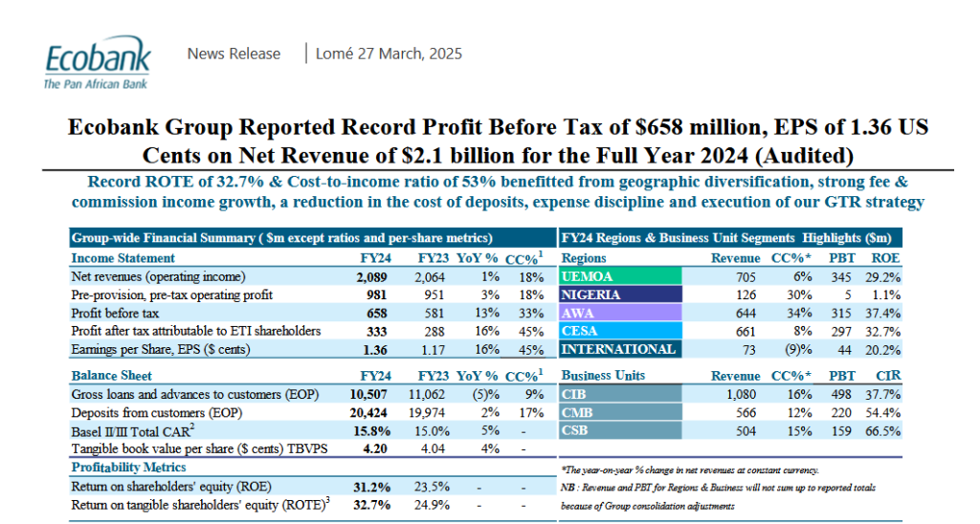The height and width of the screenshot is (524, 980).
Task: Click the footnote about constant currency changes
Action: click(x=690, y=469)
